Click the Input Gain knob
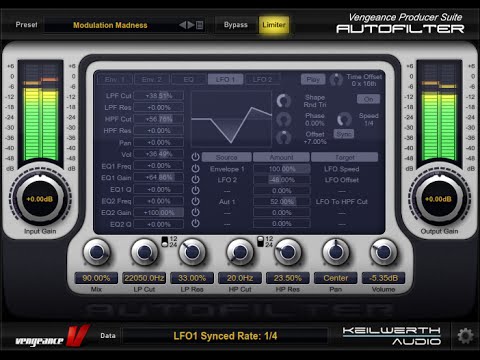The height and width of the screenshot is (360, 480). click(40, 199)
